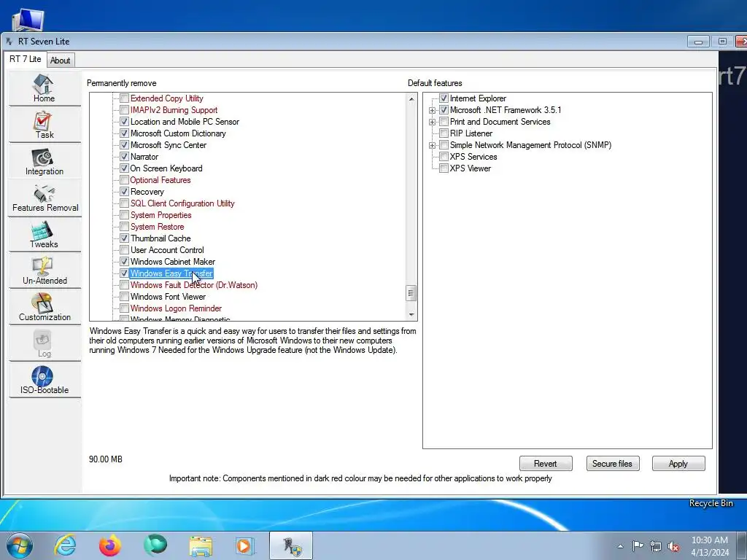This screenshot has height=560, width=747.
Task: Select the RT Seven Lite taskbar button
Action: pyautogui.click(x=291, y=545)
